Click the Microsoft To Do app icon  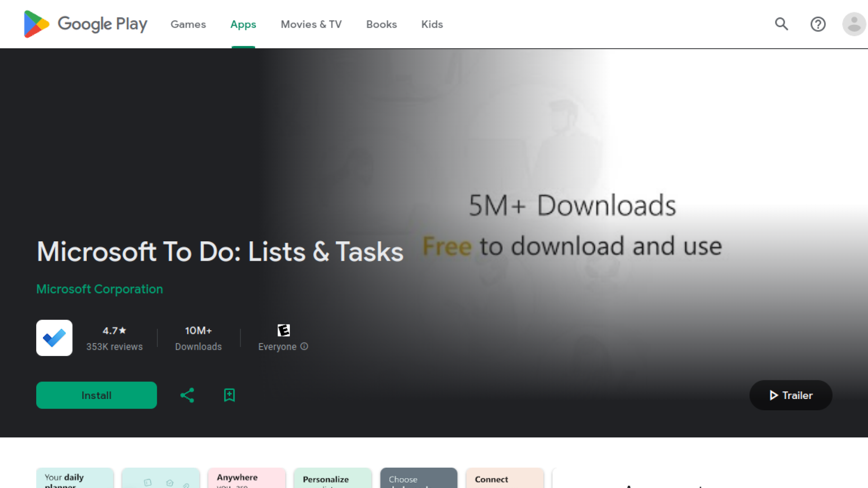click(x=54, y=338)
